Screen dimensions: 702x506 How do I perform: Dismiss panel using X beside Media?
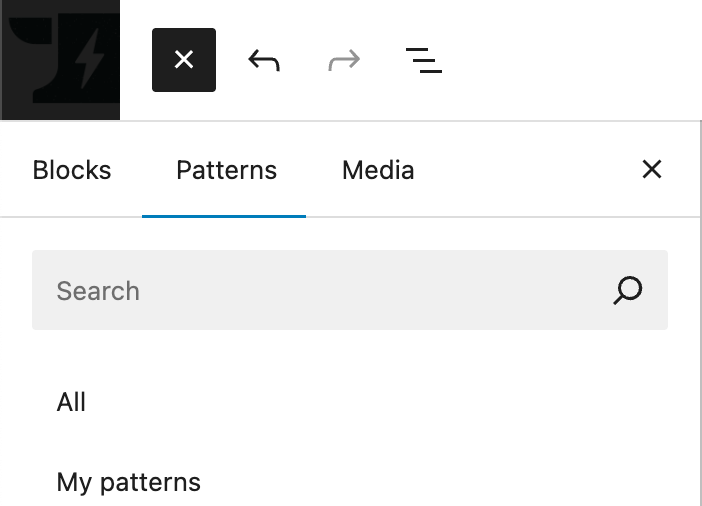[652, 170]
